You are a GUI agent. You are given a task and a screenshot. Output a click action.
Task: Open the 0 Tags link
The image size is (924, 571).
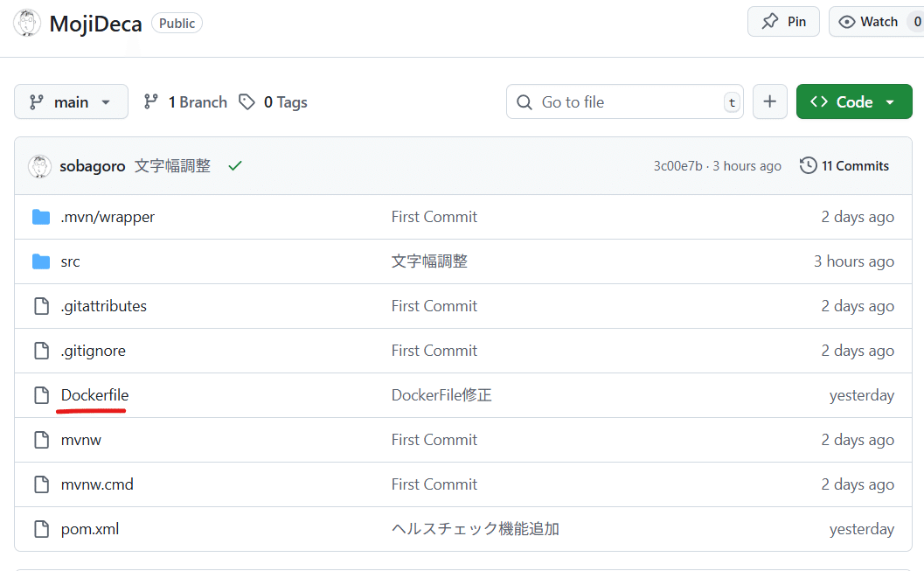click(x=274, y=102)
